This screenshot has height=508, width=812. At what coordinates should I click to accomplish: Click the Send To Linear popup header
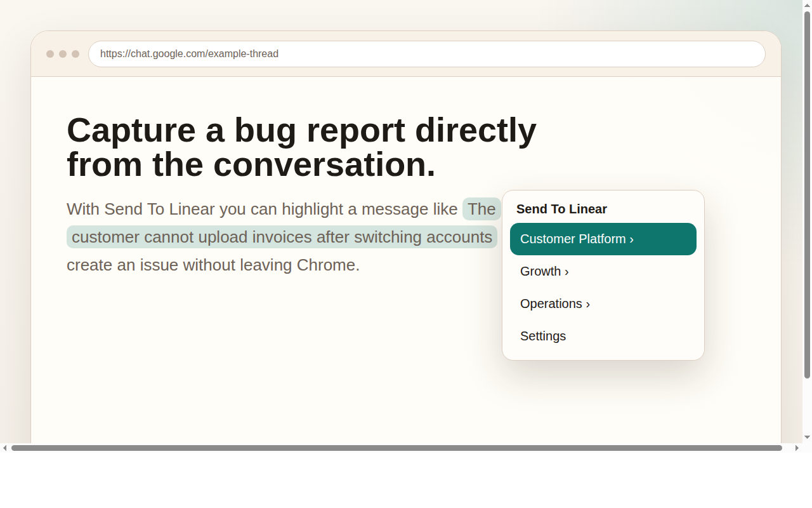(561, 209)
